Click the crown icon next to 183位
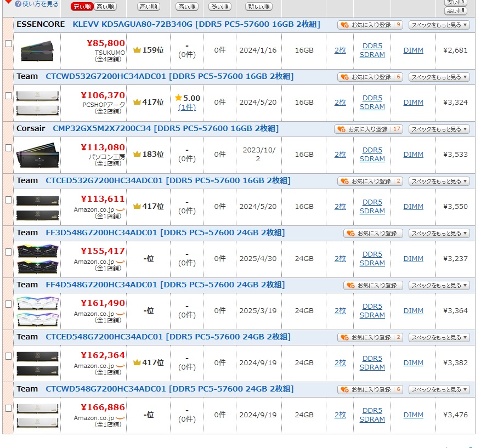 [137, 154]
